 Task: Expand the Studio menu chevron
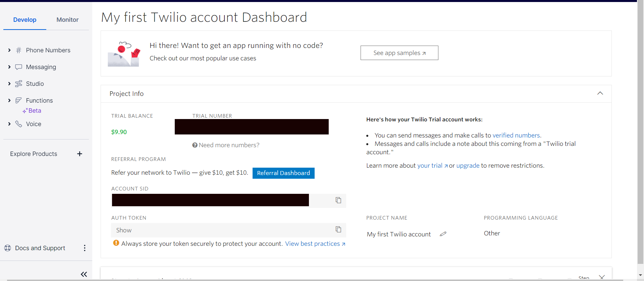pyautogui.click(x=9, y=84)
